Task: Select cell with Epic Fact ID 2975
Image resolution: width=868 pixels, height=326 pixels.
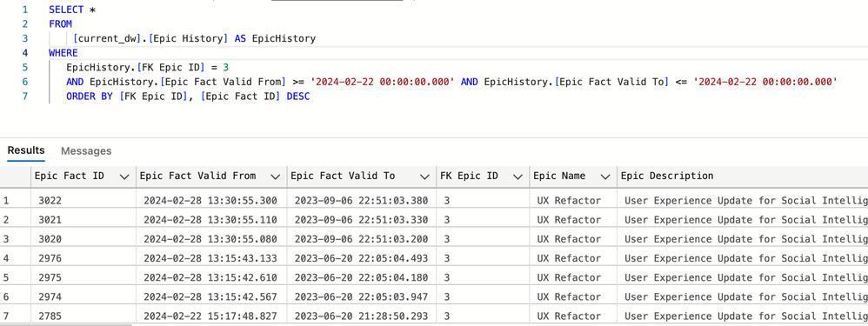Action: (83, 277)
